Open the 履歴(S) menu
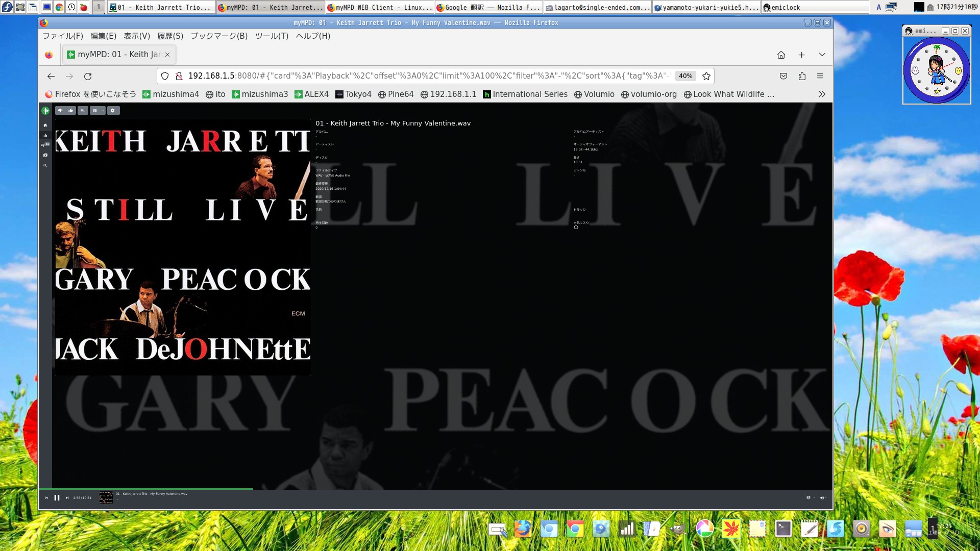The image size is (980, 551). pyautogui.click(x=170, y=36)
